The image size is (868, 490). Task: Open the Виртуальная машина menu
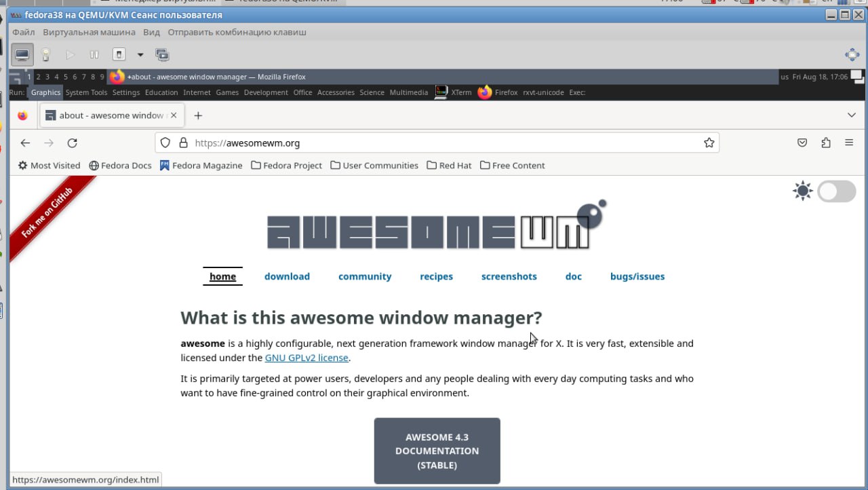[x=89, y=32]
